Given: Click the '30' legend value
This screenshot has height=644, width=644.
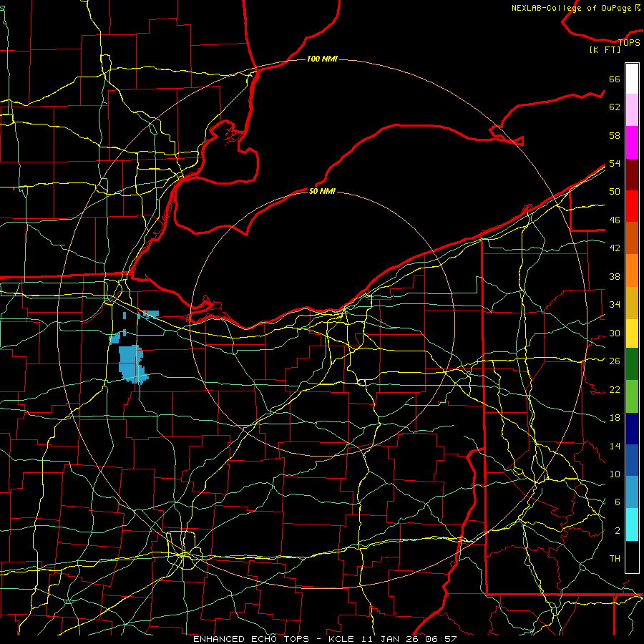Looking at the screenshot, I should click(615, 333).
